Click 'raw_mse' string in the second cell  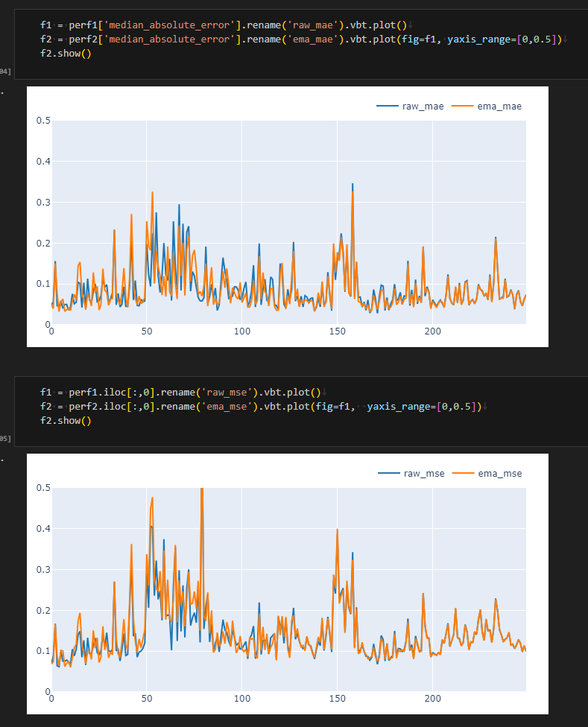click(x=227, y=393)
